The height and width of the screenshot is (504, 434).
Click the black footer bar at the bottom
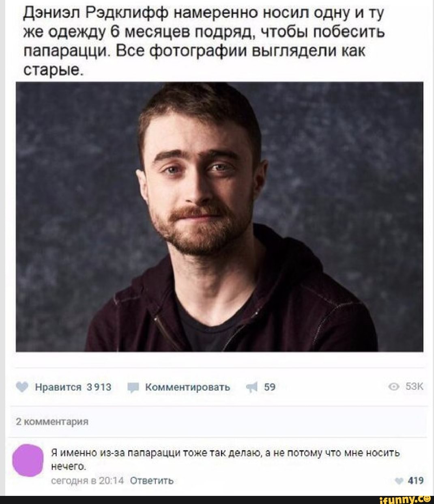pyautogui.click(x=217, y=500)
